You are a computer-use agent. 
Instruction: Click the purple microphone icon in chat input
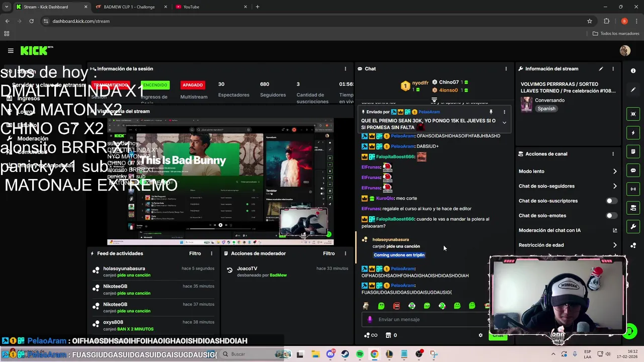(x=370, y=319)
